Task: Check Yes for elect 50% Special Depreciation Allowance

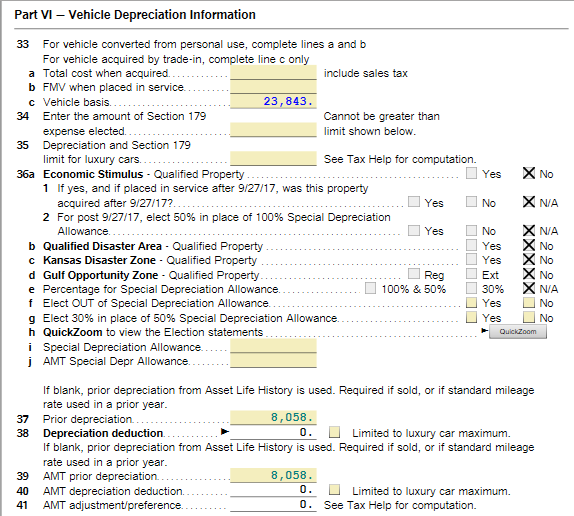Action: pyautogui.click(x=414, y=231)
